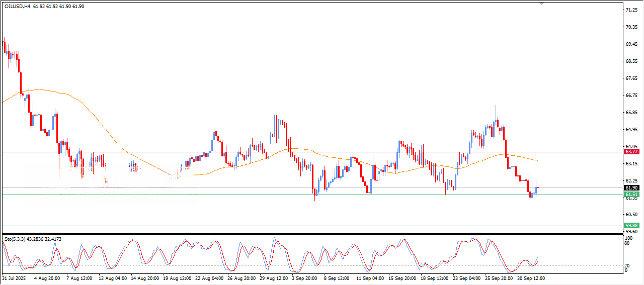The image size is (644, 285).
Task: Click the stochastic 20 level label
Action: [627, 265]
